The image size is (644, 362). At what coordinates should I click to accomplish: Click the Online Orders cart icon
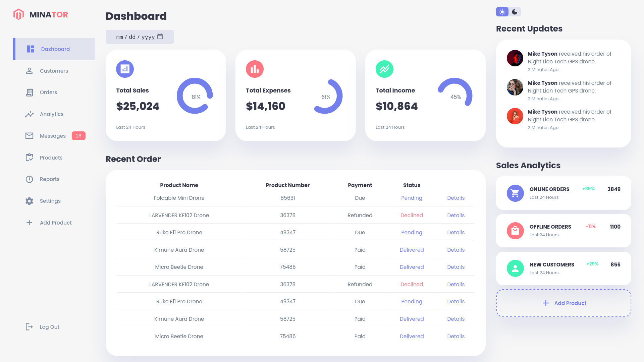point(515,193)
